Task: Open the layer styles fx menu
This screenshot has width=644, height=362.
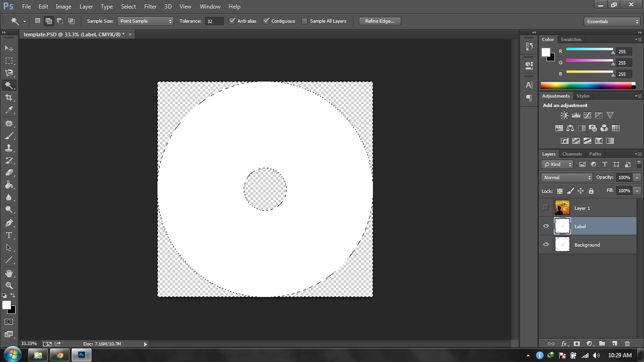Action: [x=564, y=344]
